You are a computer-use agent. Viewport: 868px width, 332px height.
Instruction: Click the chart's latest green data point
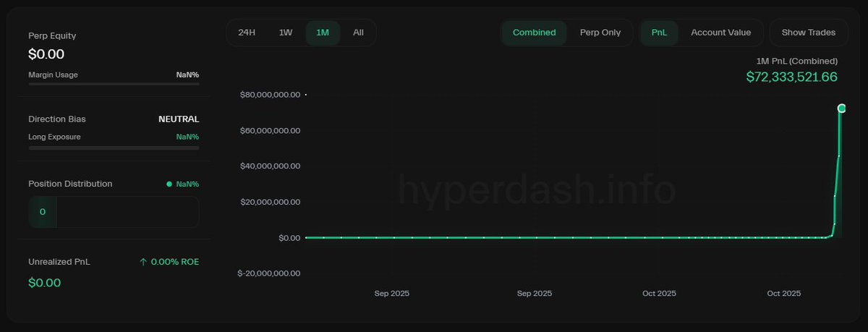842,108
